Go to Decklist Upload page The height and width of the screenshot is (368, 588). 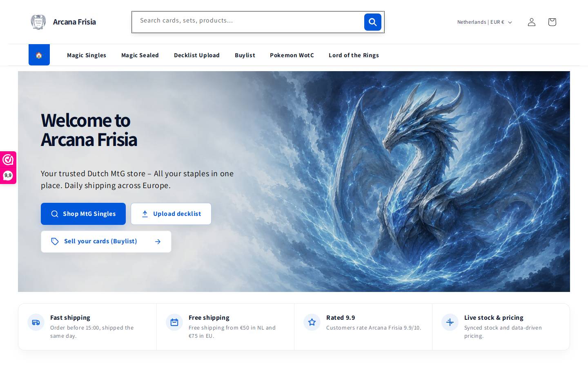point(197,55)
